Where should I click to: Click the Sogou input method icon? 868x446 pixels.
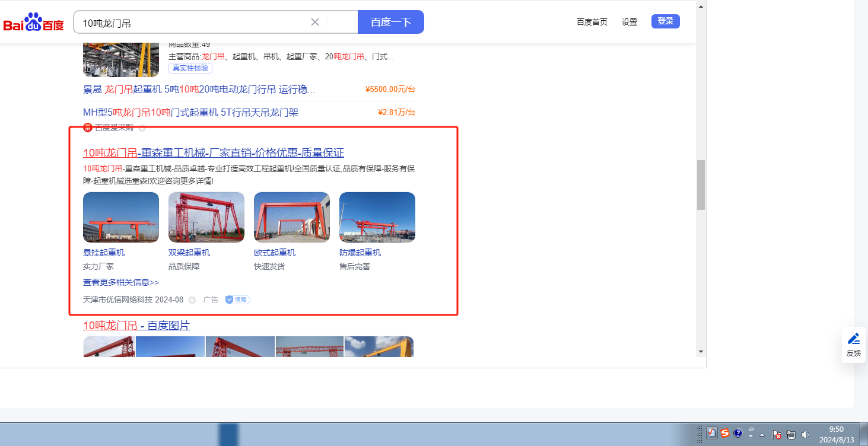point(725,433)
